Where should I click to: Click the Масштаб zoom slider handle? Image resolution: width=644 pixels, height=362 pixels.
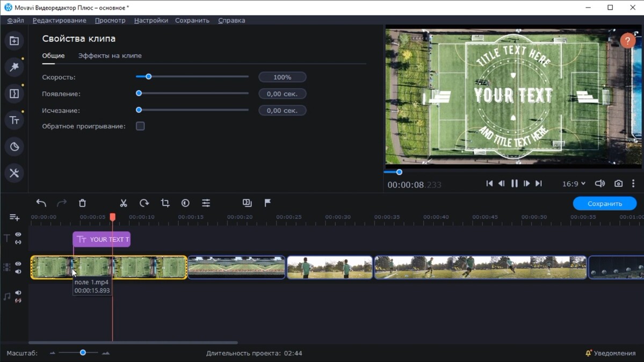pos(83,352)
